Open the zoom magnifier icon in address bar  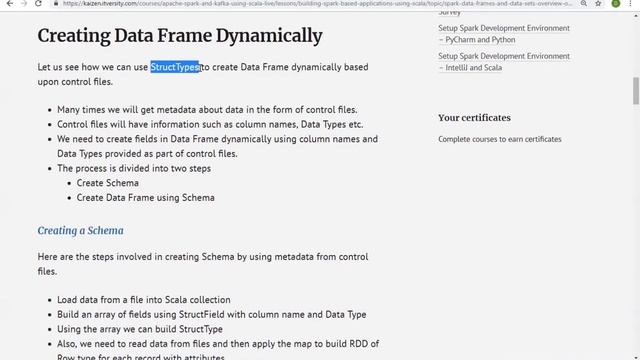[x=584, y=3]
